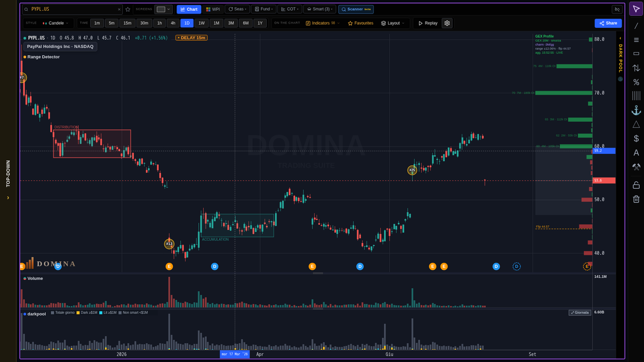Viewport: 644px width, 362px height.
Task: Click the 59.2 price label on axis
Action: pyautogui.click(x=604, y=151)
